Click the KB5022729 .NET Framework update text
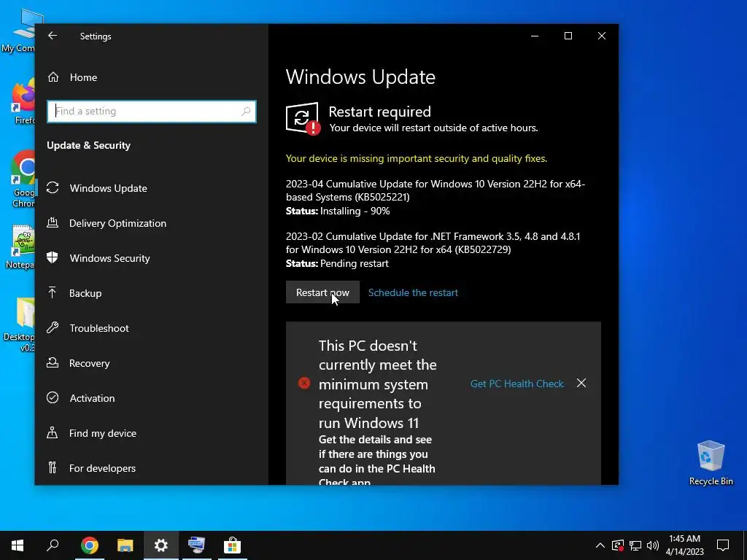The image size is (747, 560). 433,243
